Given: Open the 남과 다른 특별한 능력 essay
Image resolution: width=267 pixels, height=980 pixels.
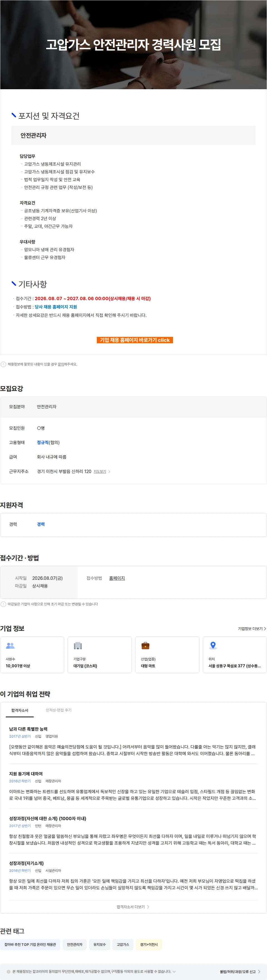Looking at the screenshot, I should [28, 729].
